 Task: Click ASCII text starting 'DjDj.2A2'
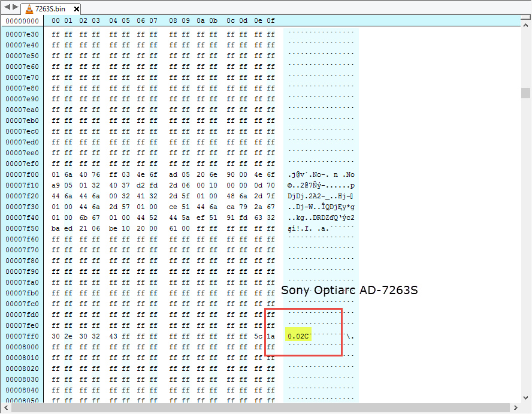[321, 196]
